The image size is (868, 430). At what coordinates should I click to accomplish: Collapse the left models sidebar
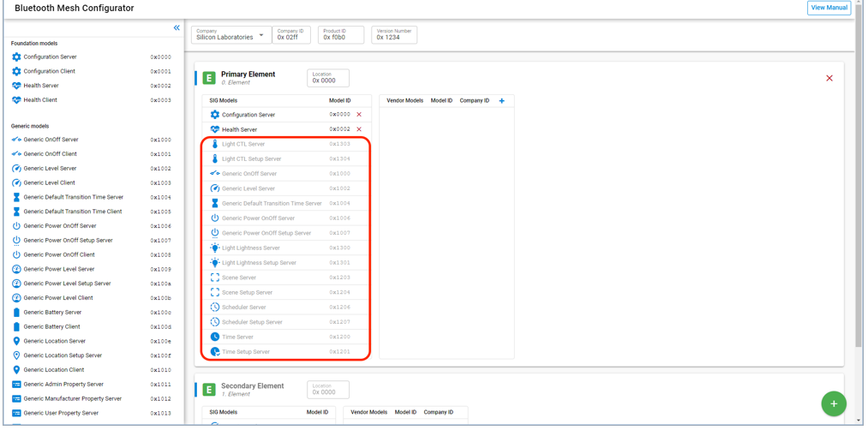(x=177, y=28)
